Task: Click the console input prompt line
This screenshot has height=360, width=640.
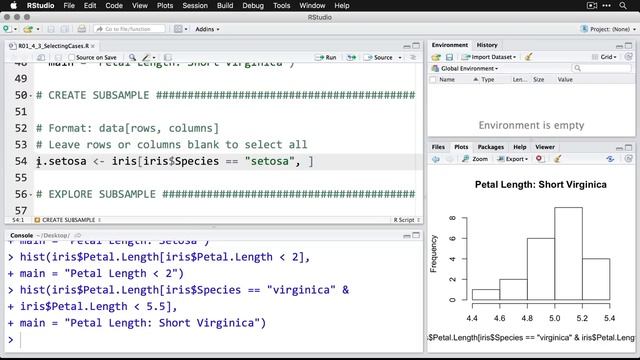Action: (x=214, y=340)
